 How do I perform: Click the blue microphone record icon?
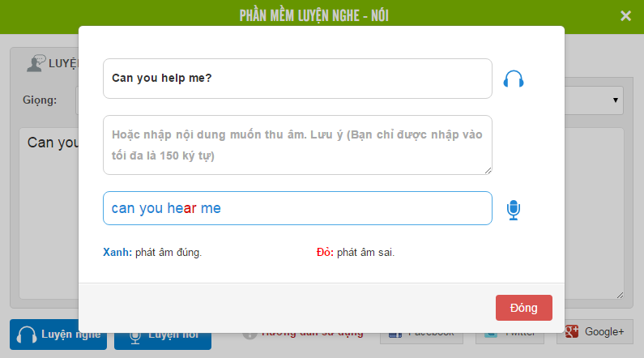pyautogui.click(x=514, y=210)
